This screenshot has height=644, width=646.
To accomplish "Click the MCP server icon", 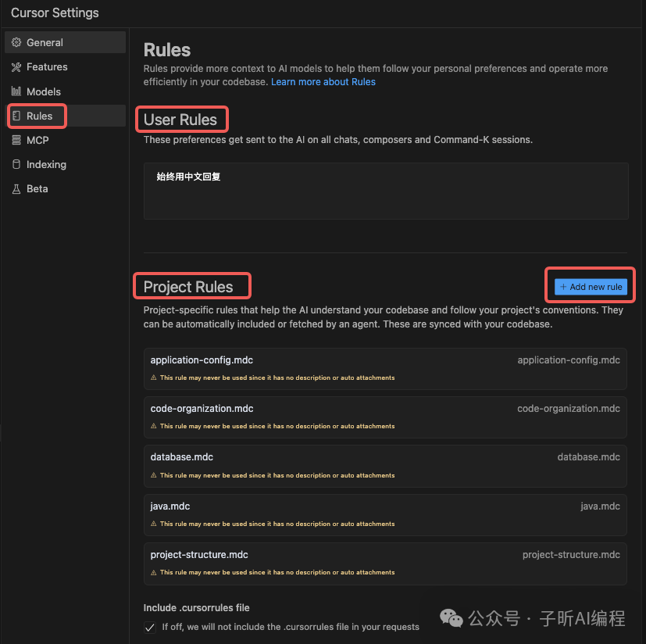I will [x=16, y=140].
